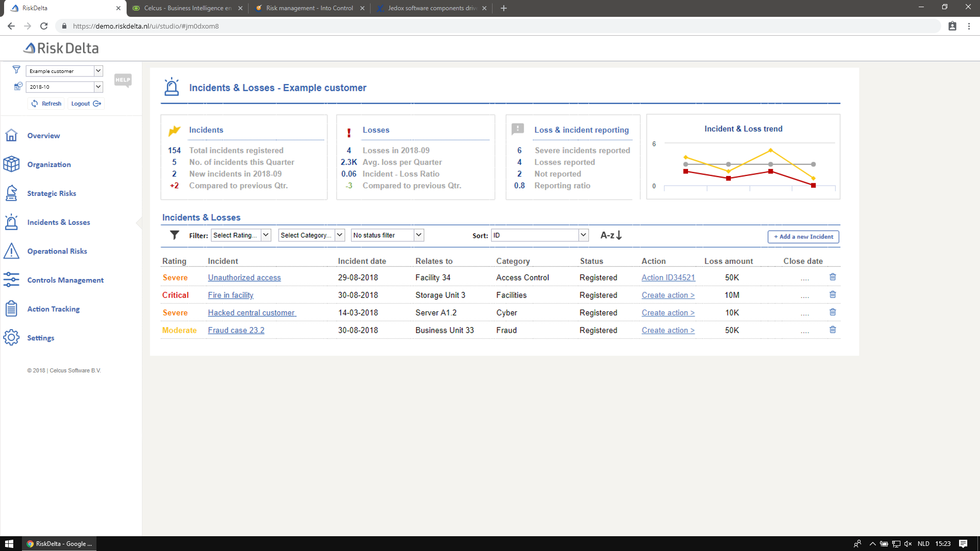Delete the Fire in facility incident via trash icon

pos(832,294)
